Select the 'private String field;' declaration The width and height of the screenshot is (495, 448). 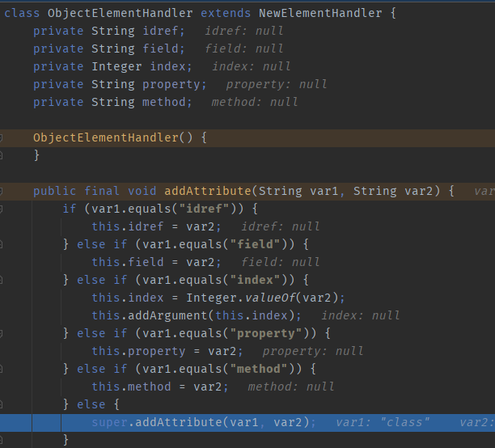[109, 49]
